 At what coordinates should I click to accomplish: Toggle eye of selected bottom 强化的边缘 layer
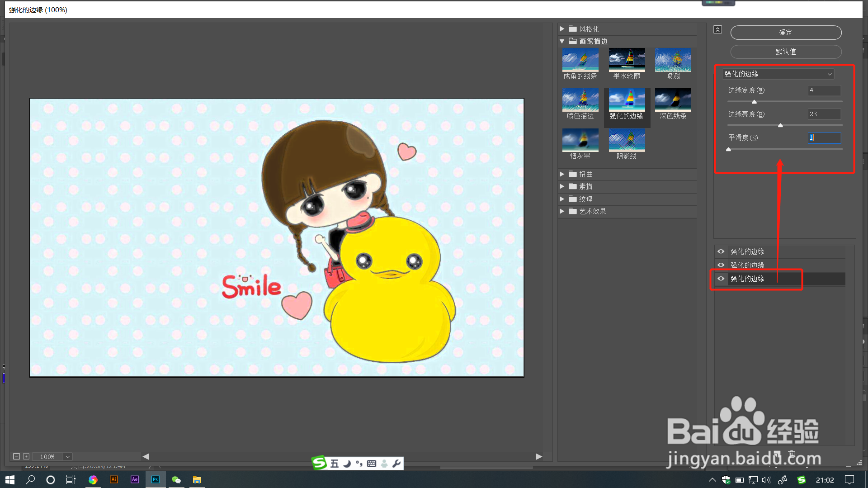tap(721, 279)
